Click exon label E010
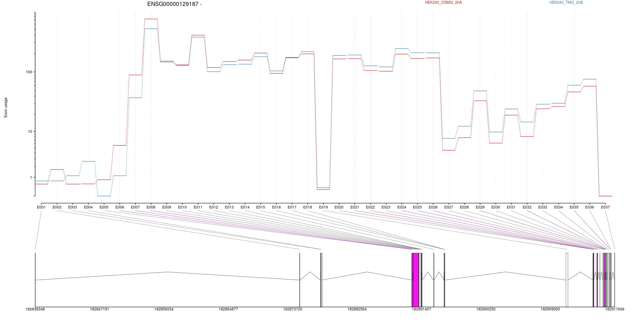The height and width of the screenshot is (322, 644). [x=182, y=207]
